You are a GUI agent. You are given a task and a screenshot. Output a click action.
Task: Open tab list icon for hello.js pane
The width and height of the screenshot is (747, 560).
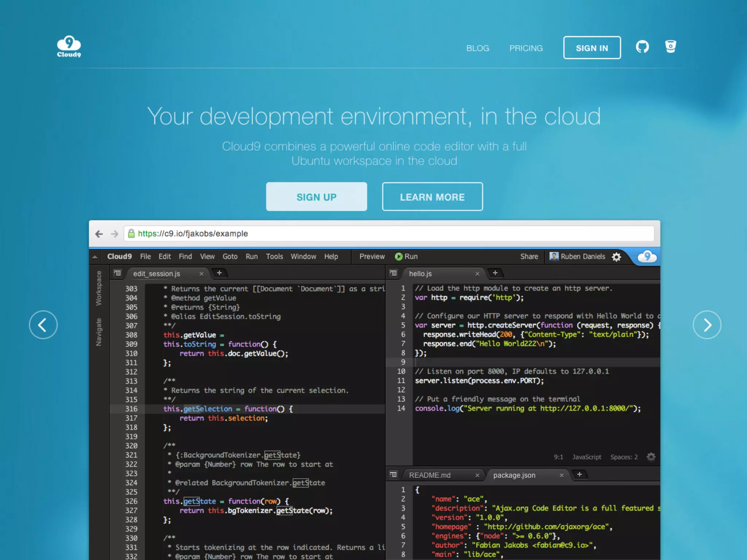(x=393, y=273)
